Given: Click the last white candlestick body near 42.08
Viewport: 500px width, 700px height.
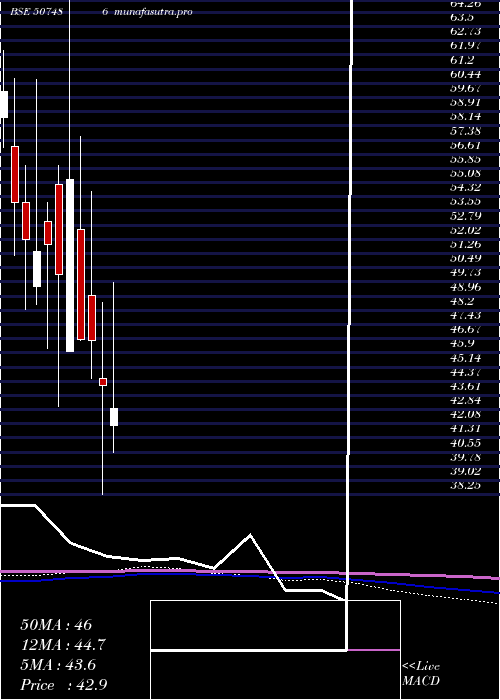Looking at the screenshot, I should tap(114, 417).
